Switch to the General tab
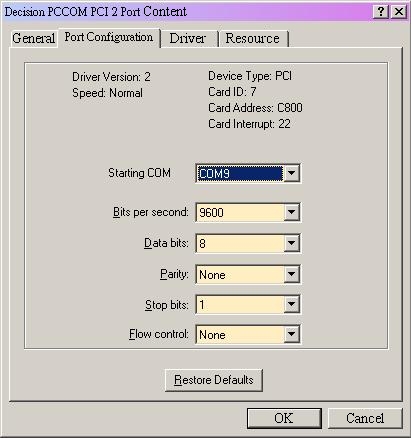This screenshot has height=438, width=411. (33, 38)
